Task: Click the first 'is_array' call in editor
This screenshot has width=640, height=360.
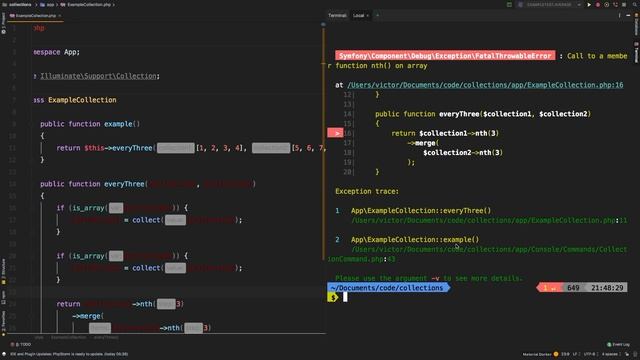Action: 88,208
